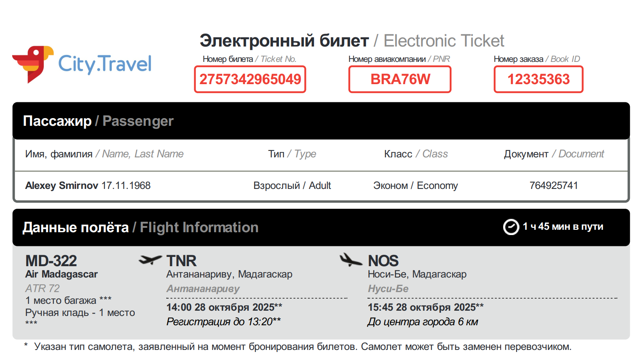Click the passenger name Alexey Smirnov
This screenshot has height=356, width=644.
tap(62, 186)
